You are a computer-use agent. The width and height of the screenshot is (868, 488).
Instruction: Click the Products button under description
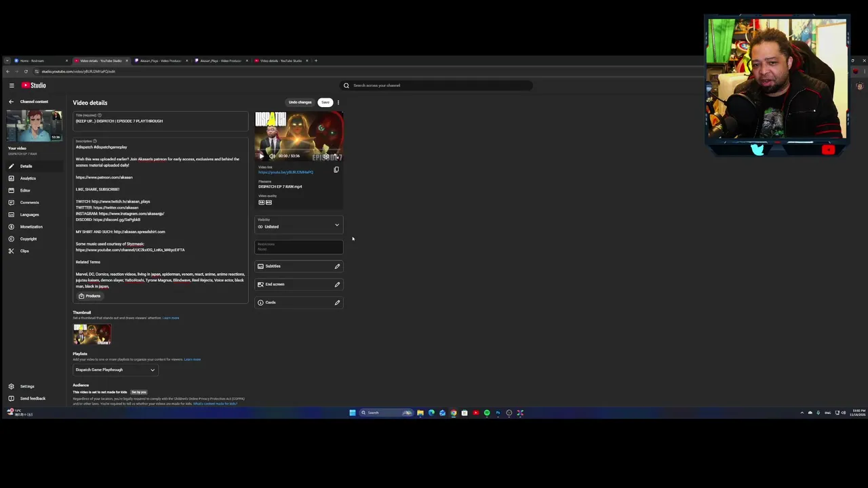[x=90, y=296]
